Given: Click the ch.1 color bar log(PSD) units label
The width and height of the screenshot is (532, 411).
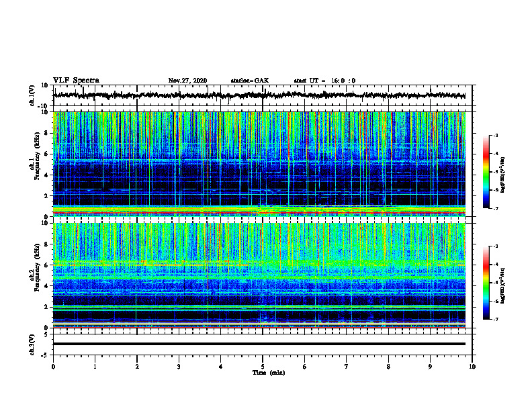Looking at the screenshot, I should (504, 175).
